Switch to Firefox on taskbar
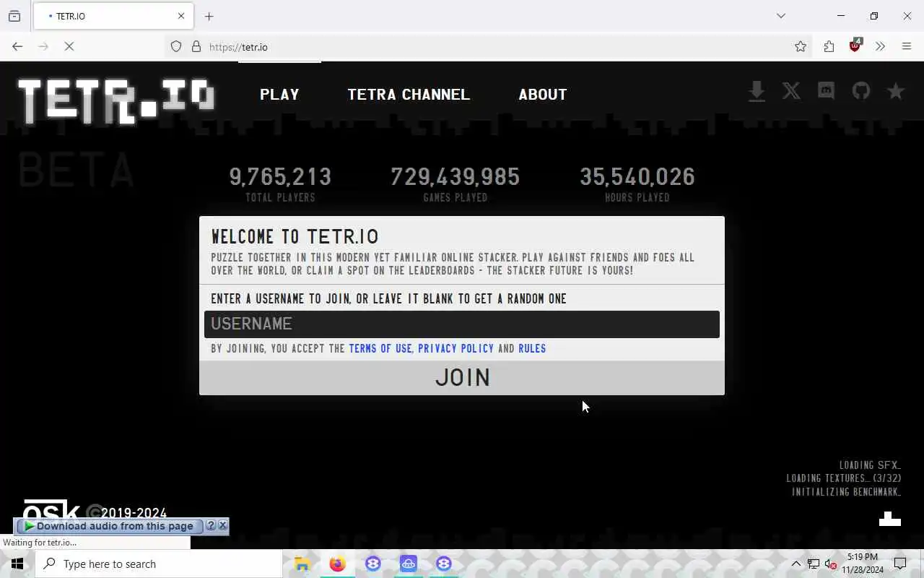The image size is (924, 578). coord(337,564)
